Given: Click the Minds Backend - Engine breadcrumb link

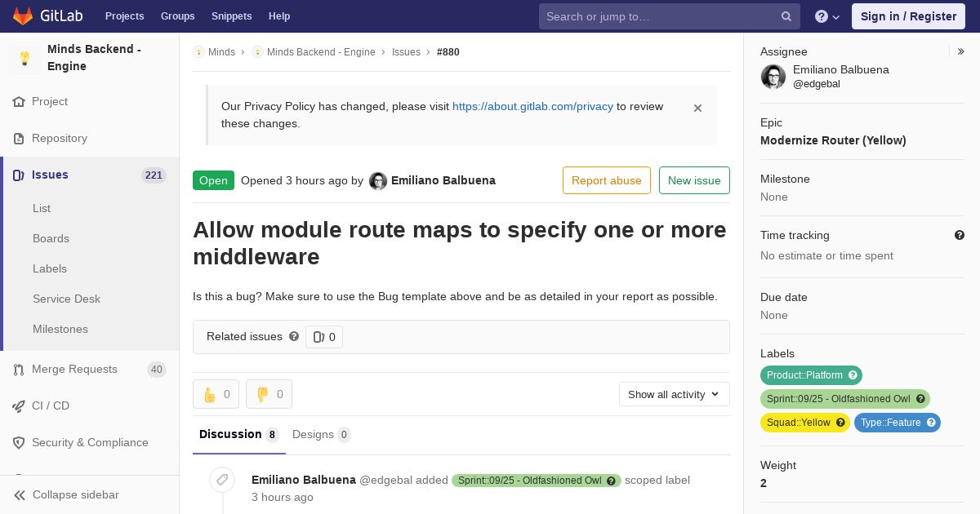Looking at the screenshot, I should pyautogui.click(x=321, y=52).
